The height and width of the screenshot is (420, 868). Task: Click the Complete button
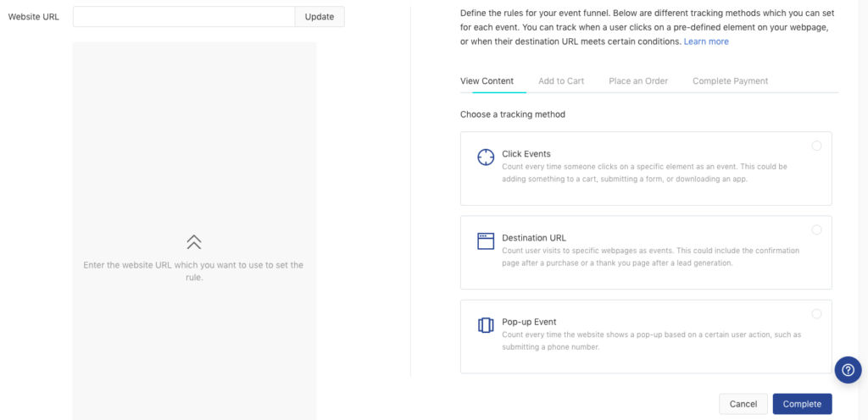coord(802,404)
